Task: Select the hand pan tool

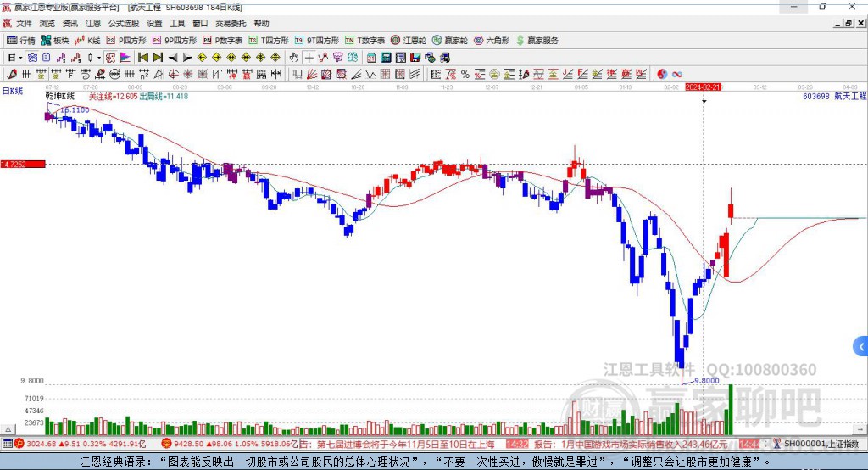Action: (x=294, y=57)
